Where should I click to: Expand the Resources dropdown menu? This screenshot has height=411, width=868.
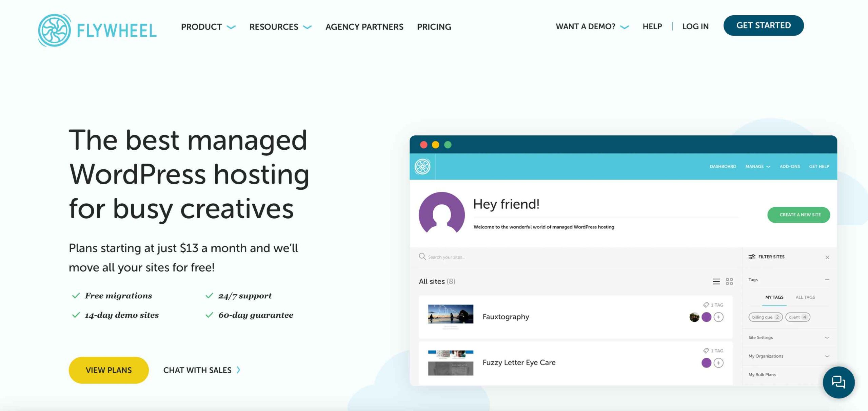[280, 27]
